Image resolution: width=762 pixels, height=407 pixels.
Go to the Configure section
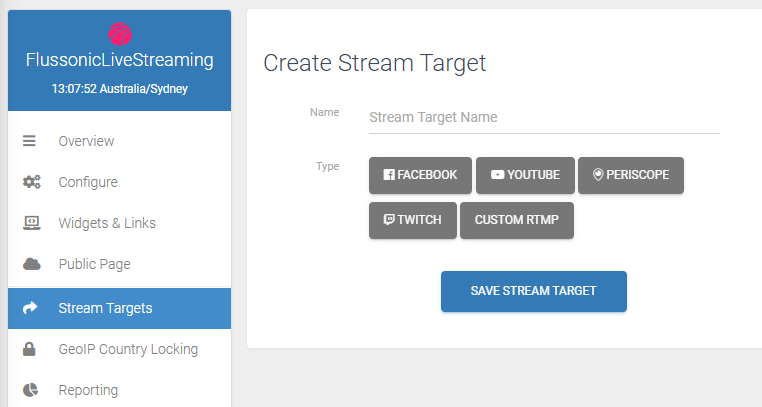pyautogui.click(x=120, y=182)
